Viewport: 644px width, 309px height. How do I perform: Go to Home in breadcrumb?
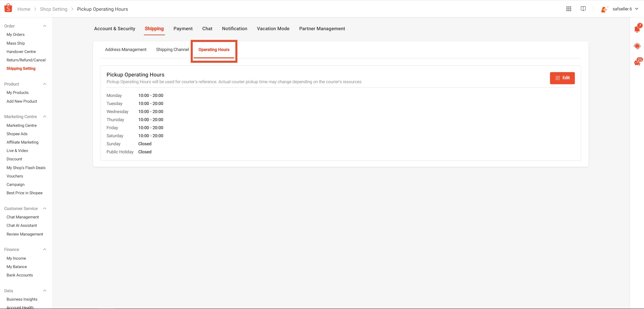[24, 9]
